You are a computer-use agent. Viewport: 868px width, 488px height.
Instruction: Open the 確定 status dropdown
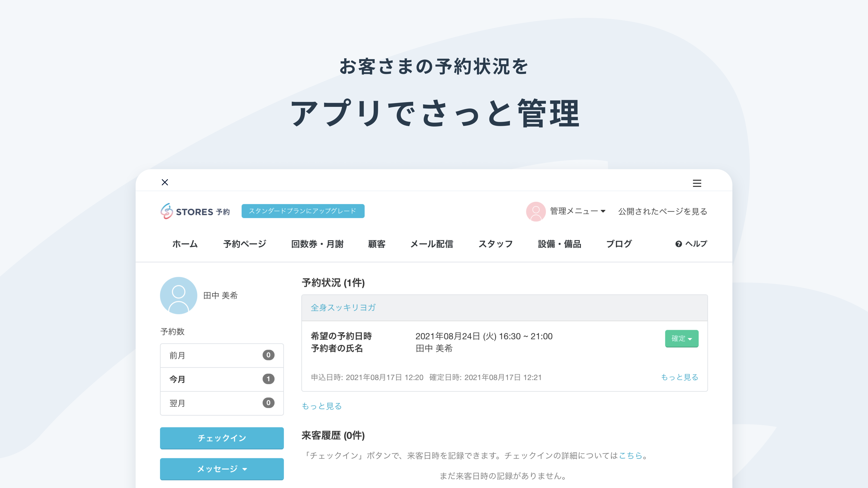click(681, 338)
